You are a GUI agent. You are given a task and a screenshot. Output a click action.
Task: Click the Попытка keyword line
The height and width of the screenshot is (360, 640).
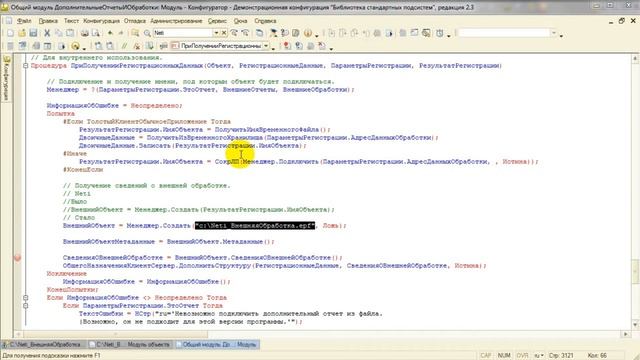point(60,113)
